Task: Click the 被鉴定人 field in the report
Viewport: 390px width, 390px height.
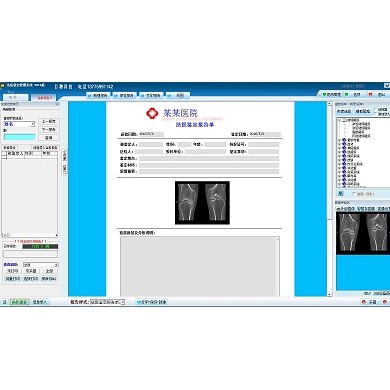Action: point(151,145)
